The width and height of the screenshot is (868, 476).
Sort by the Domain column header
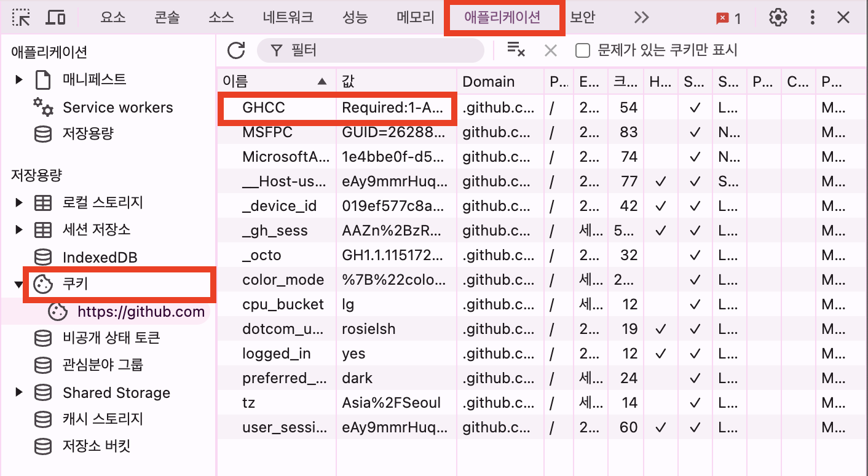click(x=500, y=81)
